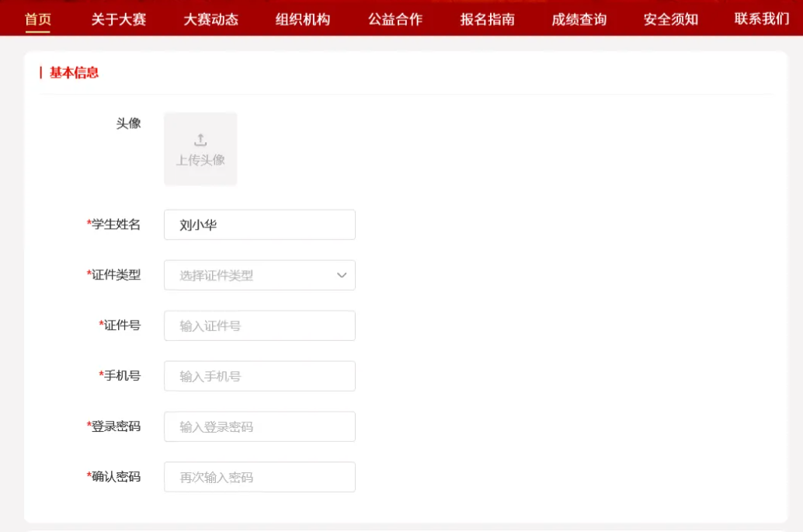Open the 首页 navigation tab
This screenshot has width=803, height=532.
[38, 19]
